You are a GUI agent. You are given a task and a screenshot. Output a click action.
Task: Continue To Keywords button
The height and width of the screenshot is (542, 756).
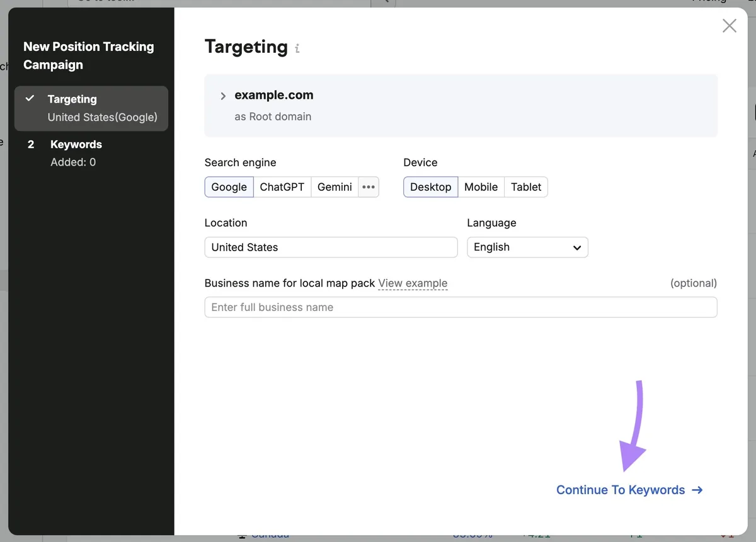click(x=629, y=490)
